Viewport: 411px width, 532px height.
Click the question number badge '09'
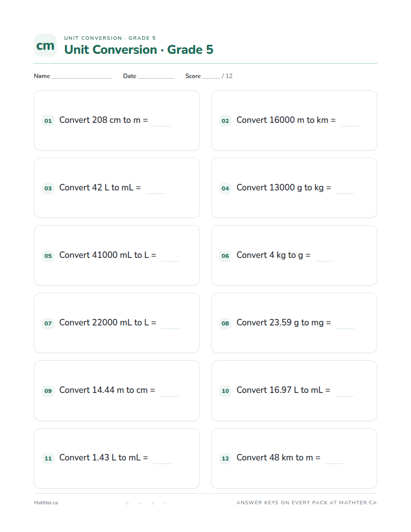[x=48, y=391]
